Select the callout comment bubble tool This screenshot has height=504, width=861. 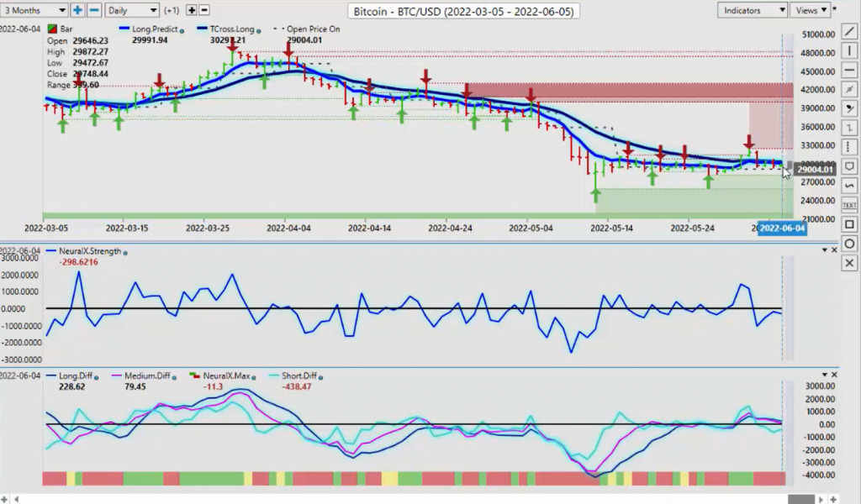point(849,166)
